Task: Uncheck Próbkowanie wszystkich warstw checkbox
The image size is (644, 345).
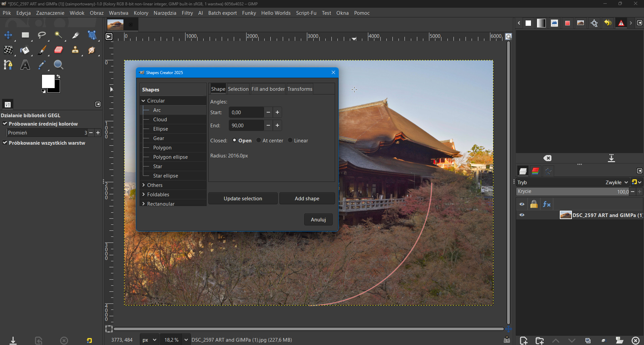Action: coord(5,143)
